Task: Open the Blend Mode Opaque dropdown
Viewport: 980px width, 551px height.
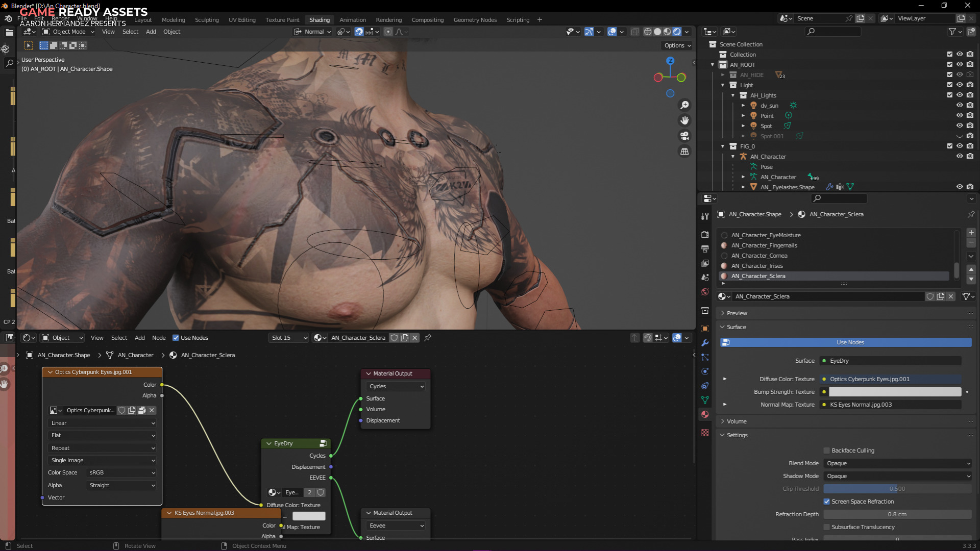Action: pos(897,463)
